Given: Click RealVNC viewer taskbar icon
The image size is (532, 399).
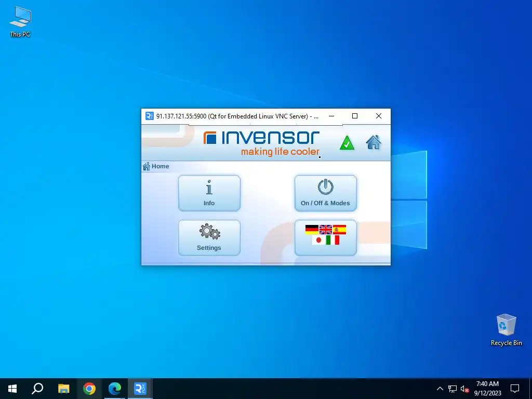Looking at the screenshot, I should point(140,389).
